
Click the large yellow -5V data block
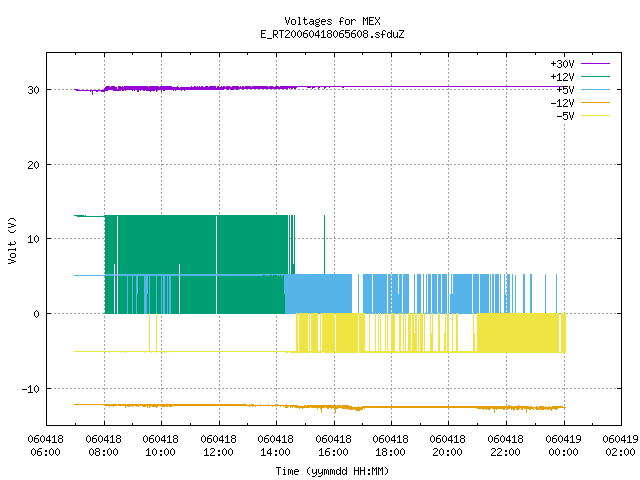pyautogui.click(x=518, y=333)
